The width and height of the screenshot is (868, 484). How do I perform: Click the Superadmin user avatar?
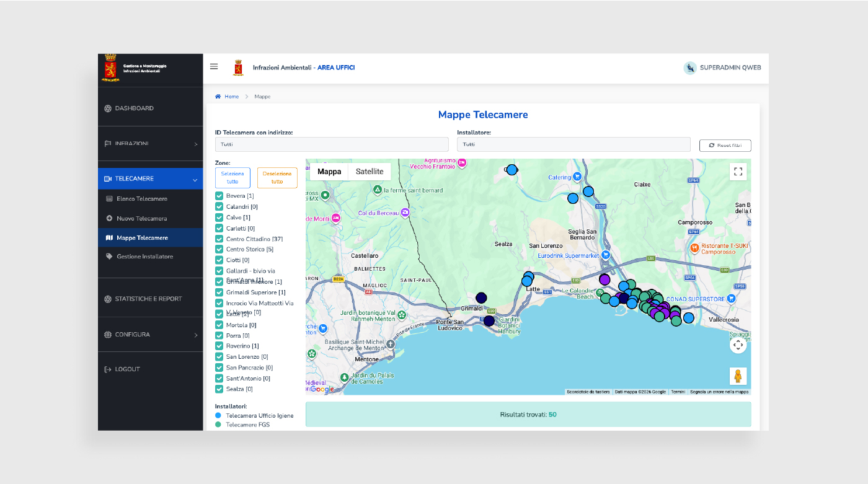pos(689,68)
